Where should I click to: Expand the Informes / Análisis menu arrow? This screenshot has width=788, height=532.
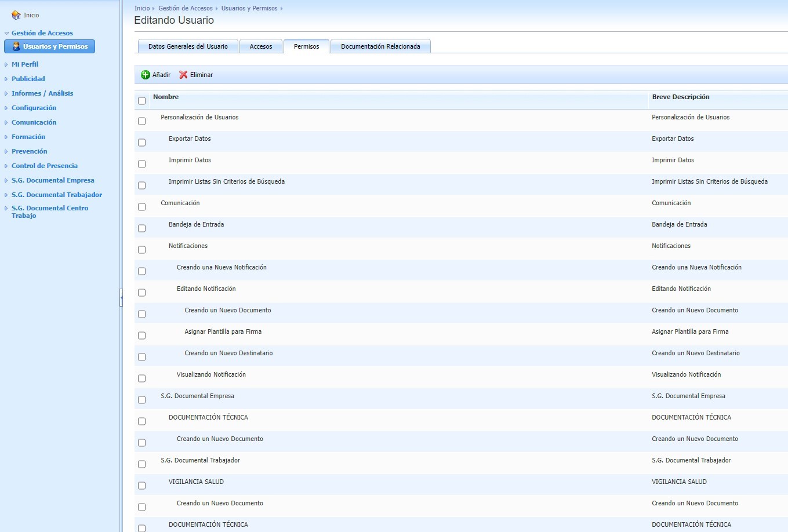(6, 94)
